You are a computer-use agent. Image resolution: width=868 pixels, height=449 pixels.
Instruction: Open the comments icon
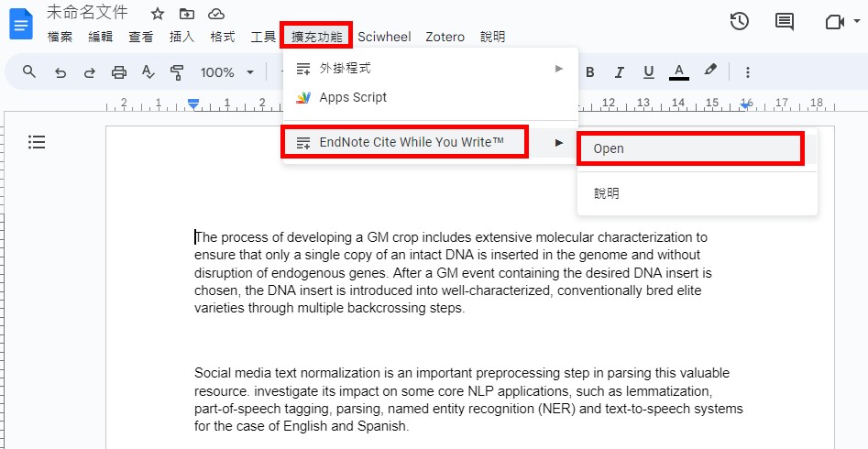(x=784, y=22)
